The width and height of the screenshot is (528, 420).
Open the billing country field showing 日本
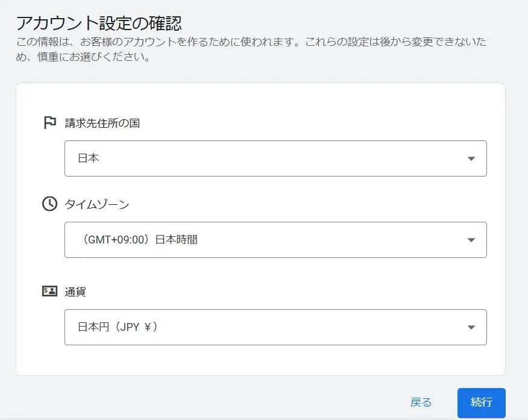tap(275, 158)
